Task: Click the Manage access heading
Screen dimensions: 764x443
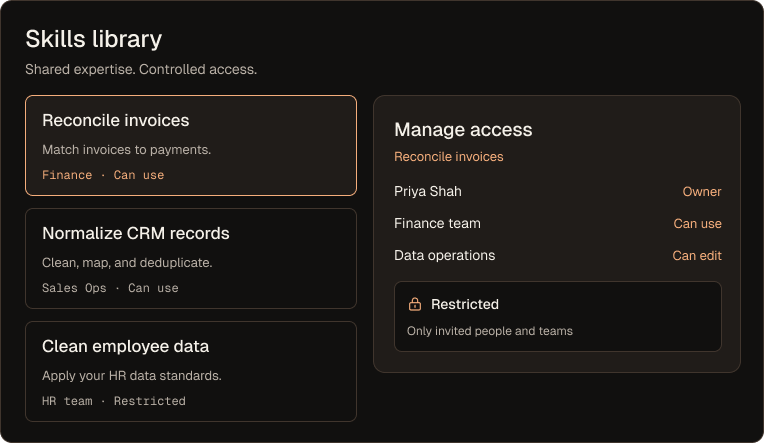Action: pyautogui.click(x=463, y=130)
